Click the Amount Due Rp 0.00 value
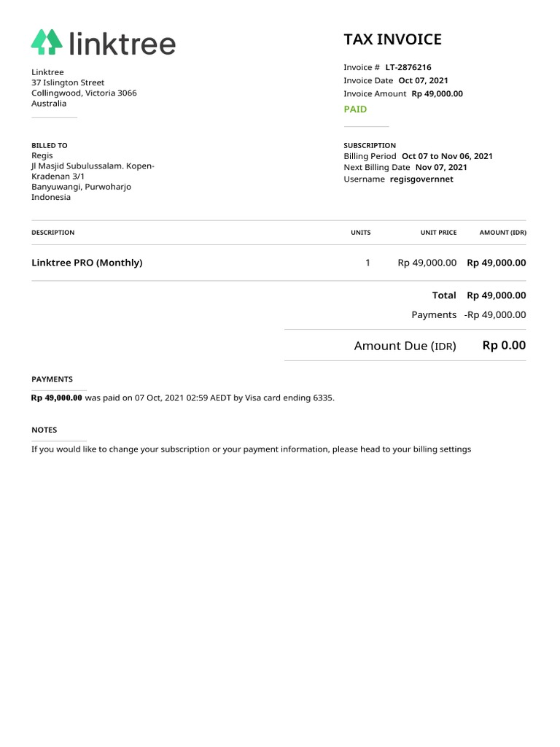Screen dimensions: 560x747 [x=504, y=345]
